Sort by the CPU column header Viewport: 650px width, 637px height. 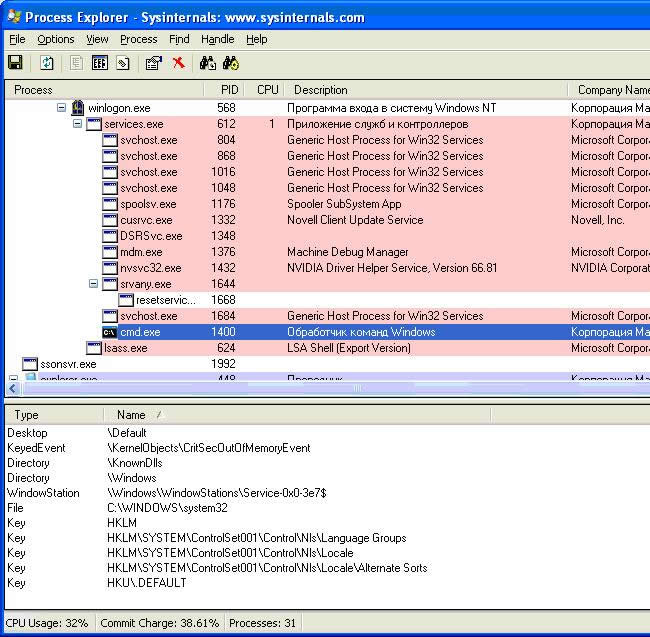click(267, 90)
